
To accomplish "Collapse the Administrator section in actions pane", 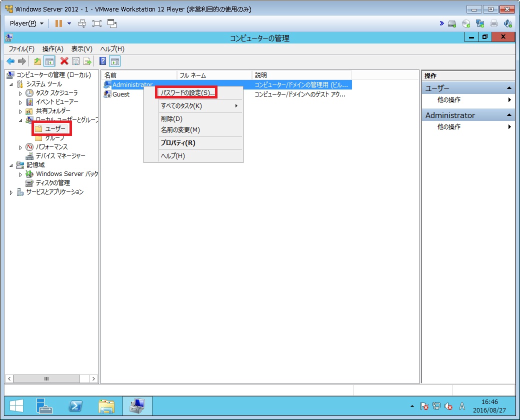I will pyautogui.click(x=509, y=115).
